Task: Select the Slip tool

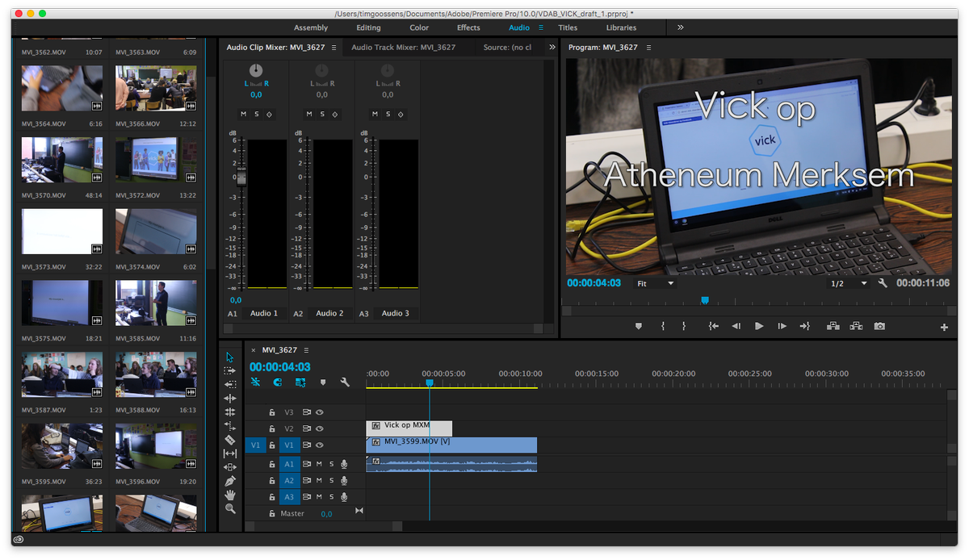Action: [230, 453]
